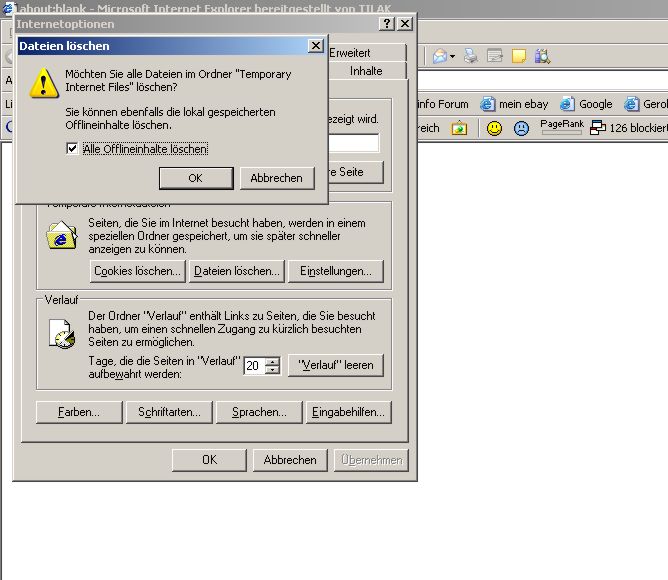The image size is (668, 580).
Task: Open the Mail icon dropdown arrow
Action: click(452, 57)
